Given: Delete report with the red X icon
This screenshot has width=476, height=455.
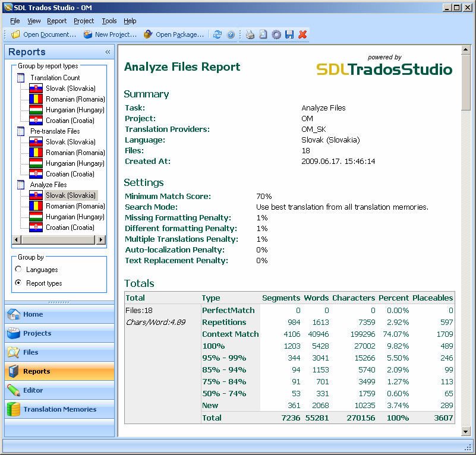Looking at the screenshot, I should [x=302, y=34].
